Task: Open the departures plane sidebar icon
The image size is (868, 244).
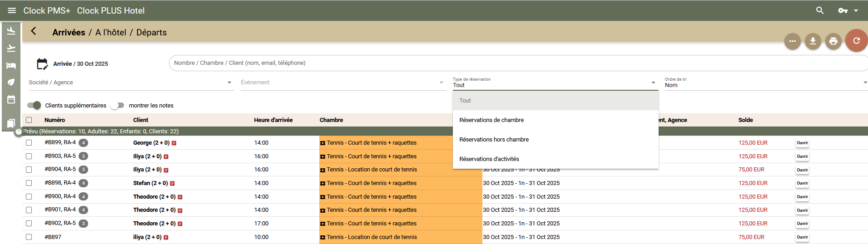Action: click(x=11, y=48)
